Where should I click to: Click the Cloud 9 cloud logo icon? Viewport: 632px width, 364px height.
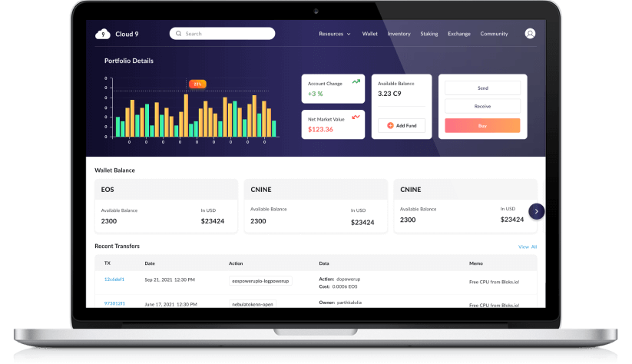point(103,34)
